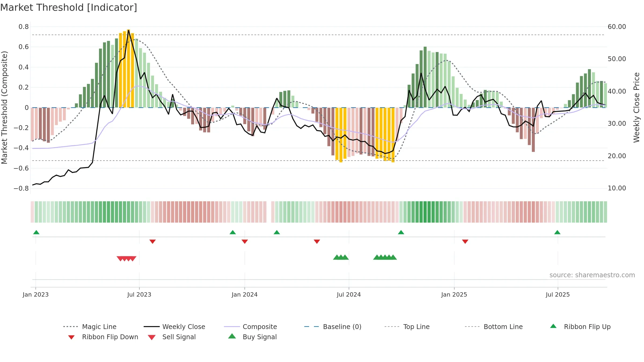Click the red triangle icon in the Sell Signal legend
The width and height of the screenshot is (644, 362).
point(152,337)
